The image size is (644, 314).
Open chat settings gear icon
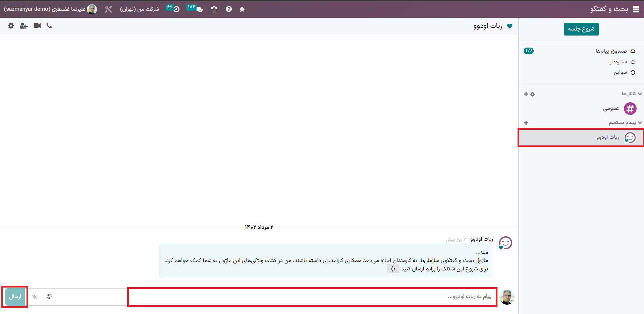[11, 26]
